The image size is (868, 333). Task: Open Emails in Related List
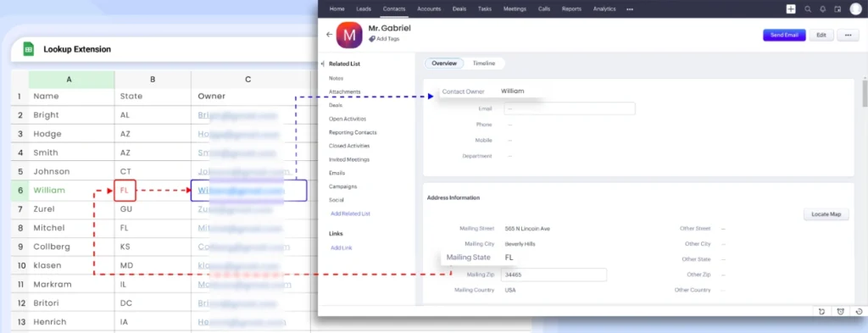pos(337,173)
